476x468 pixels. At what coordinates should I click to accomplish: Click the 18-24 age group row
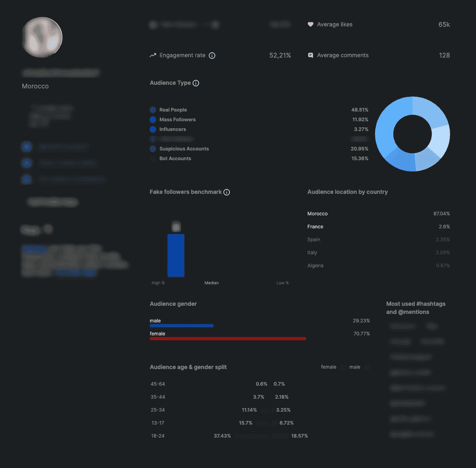pyautogui.click(x=158, y=436)
